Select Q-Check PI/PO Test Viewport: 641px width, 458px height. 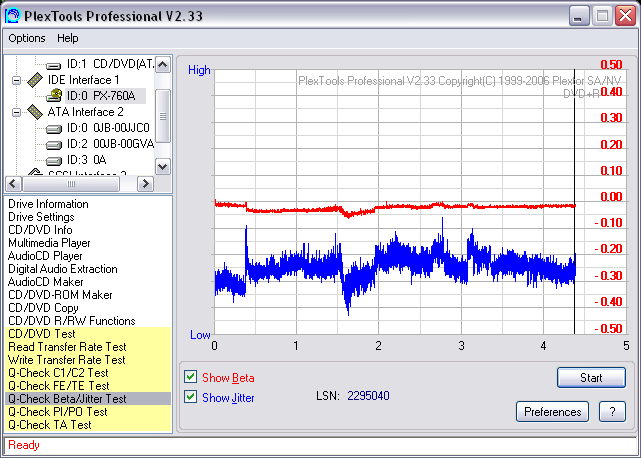(88, 412)
